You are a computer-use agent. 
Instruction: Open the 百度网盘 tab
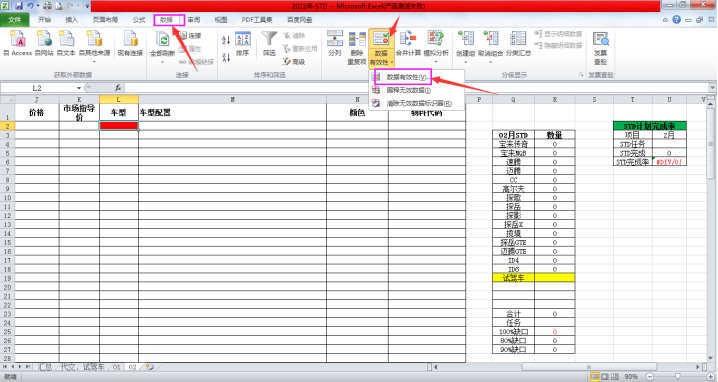pyautogui.click(x=299, y=20)
